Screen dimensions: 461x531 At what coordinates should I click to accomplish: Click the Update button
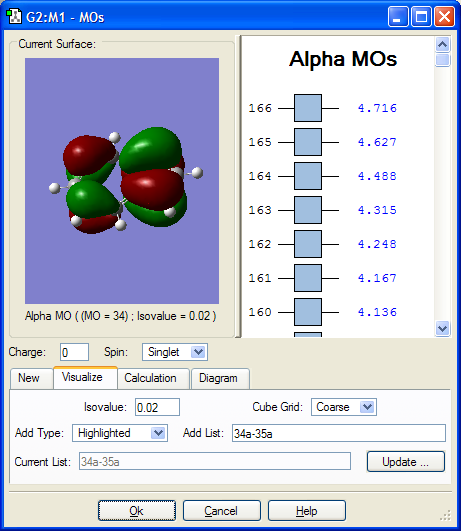[x=405, y=462]
